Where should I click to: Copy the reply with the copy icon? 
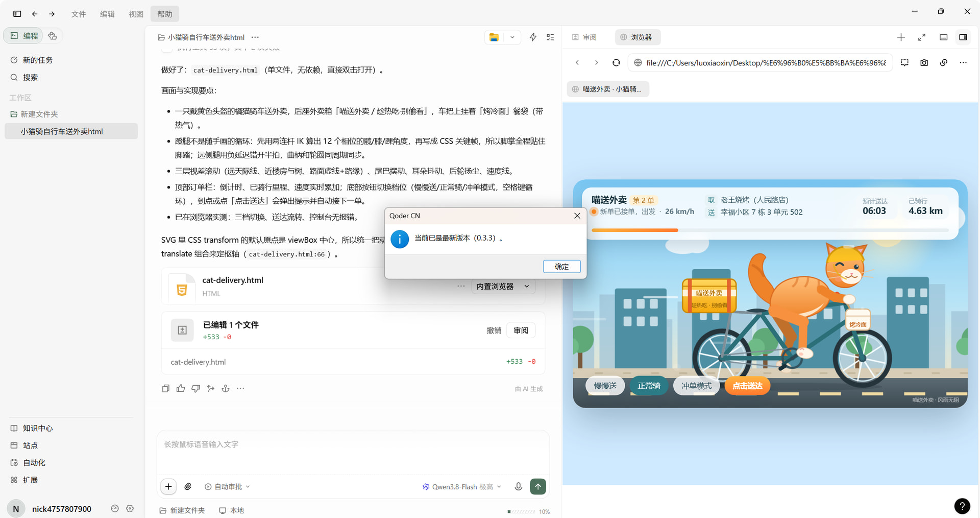(165, 389)
